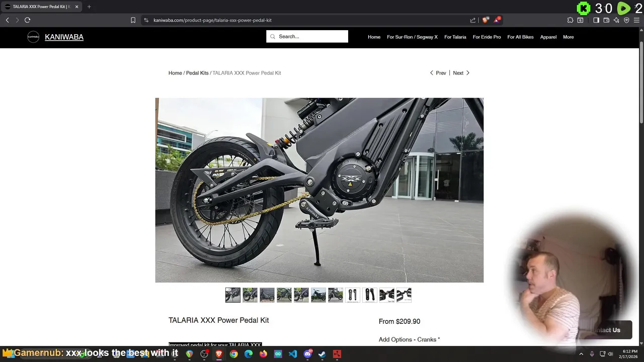Select the first product thumbnail
This screenshot has height=362, width=644.
(x=233, y=295)
